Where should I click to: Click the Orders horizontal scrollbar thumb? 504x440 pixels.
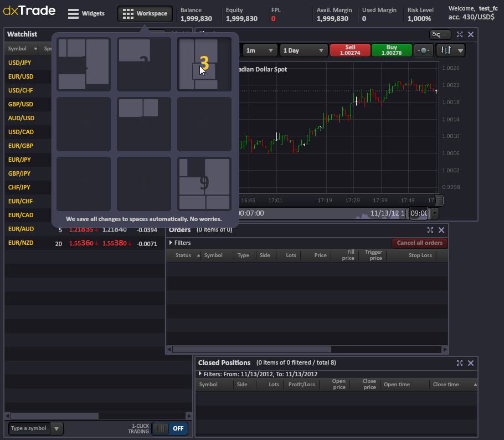point(251,350)
